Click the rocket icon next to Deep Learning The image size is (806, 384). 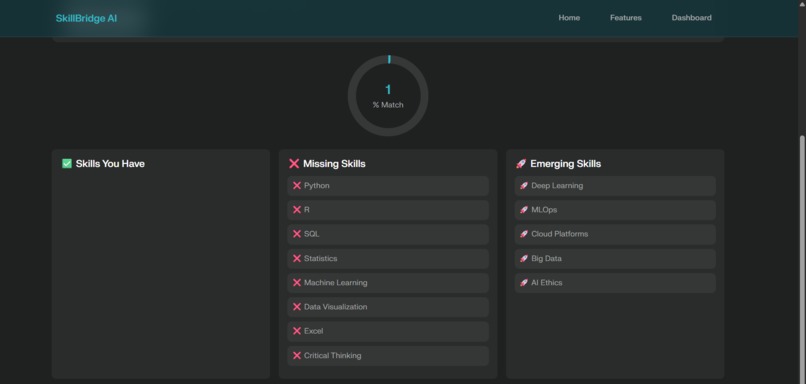(524, 186)
